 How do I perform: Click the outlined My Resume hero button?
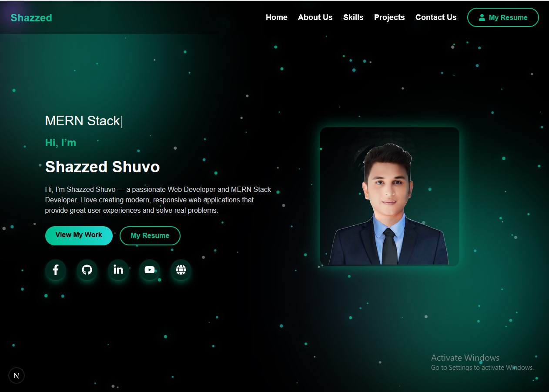[x=150, y=235]
